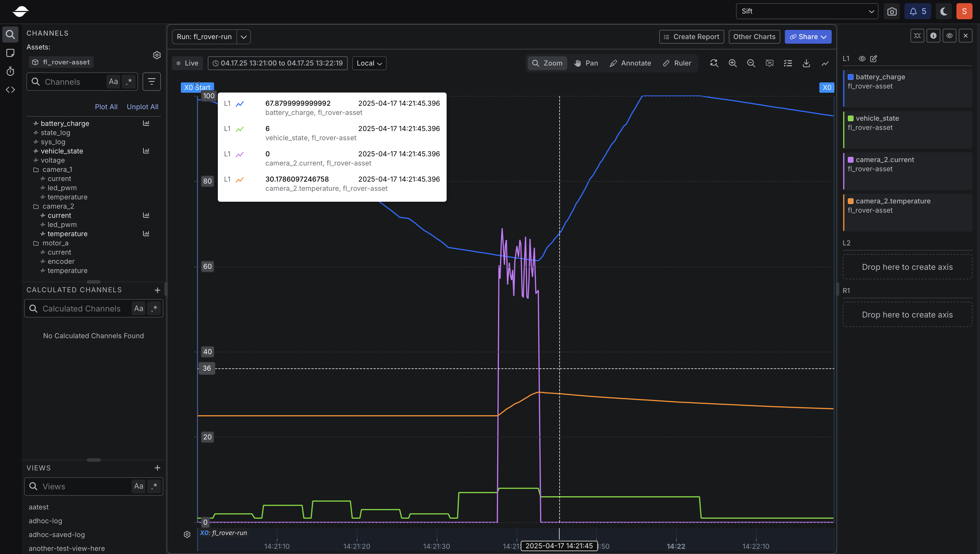Click the Unplot All link
Screen dimensions: 980x554
(x=142, y=107)
